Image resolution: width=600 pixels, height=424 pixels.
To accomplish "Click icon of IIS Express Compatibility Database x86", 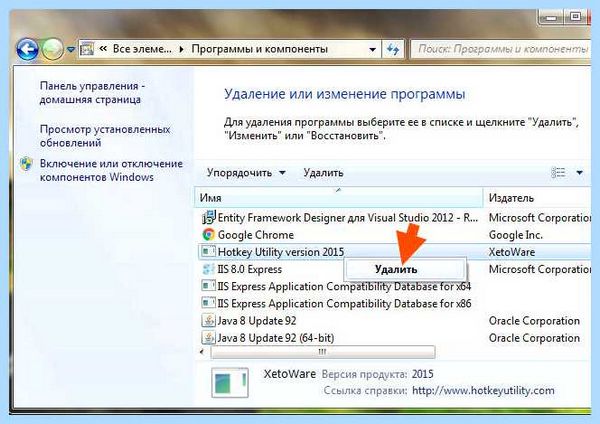I will click(x=208, y=303).
